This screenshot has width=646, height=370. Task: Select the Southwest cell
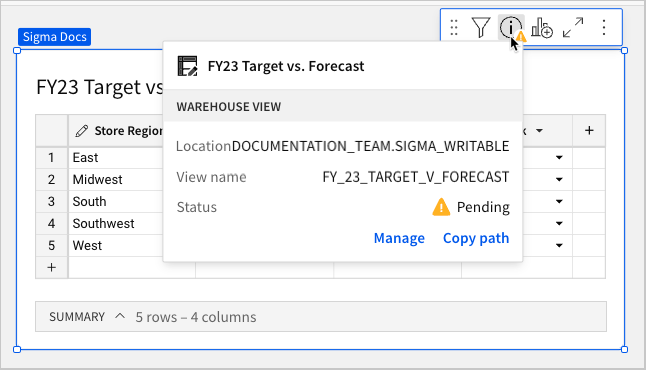tap(116, 223)
